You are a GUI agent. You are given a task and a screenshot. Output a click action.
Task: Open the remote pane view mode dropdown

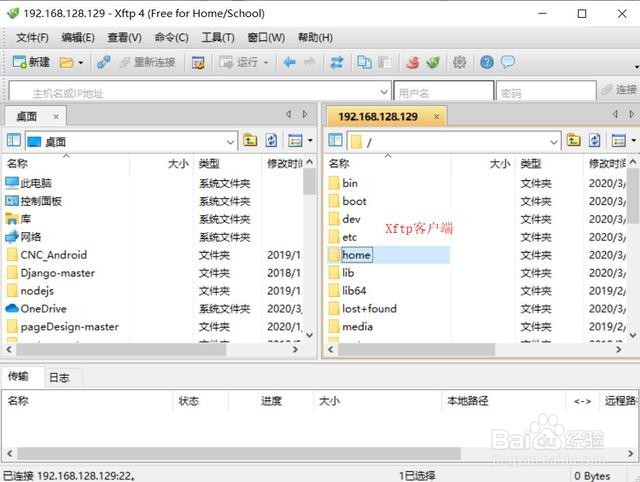(633, 141)
